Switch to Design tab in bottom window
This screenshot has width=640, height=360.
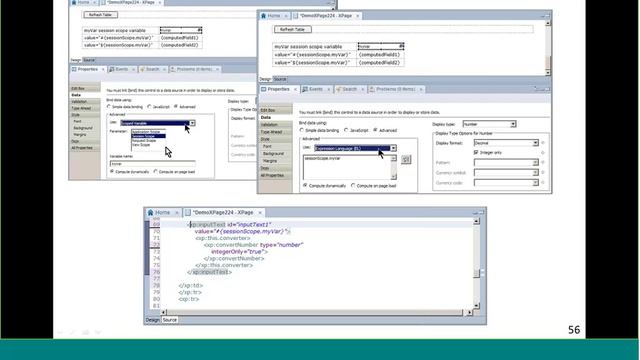(x=153, y=320)
